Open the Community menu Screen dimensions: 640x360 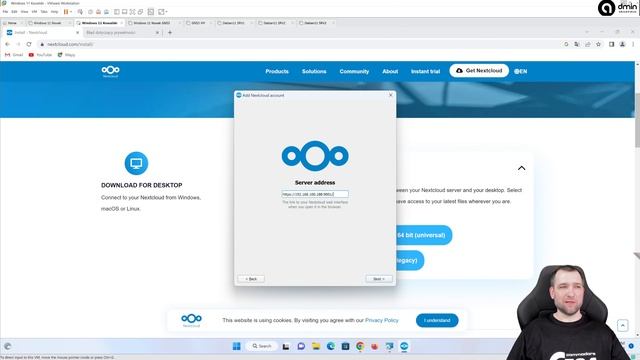pyautogui.click(x=354, y=71)
